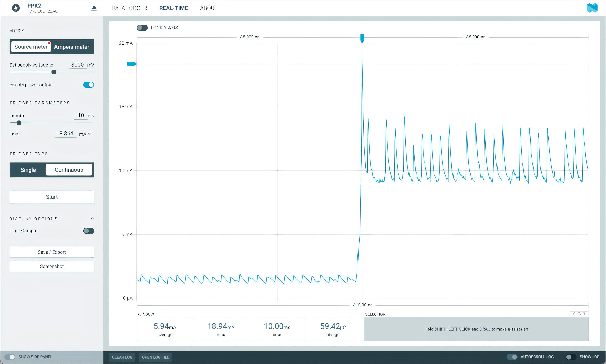This screenshot has width=606, height=364.
Task: Turn on the Timestamps toggle
Action: pyautogui.click(x=89, y=231)
